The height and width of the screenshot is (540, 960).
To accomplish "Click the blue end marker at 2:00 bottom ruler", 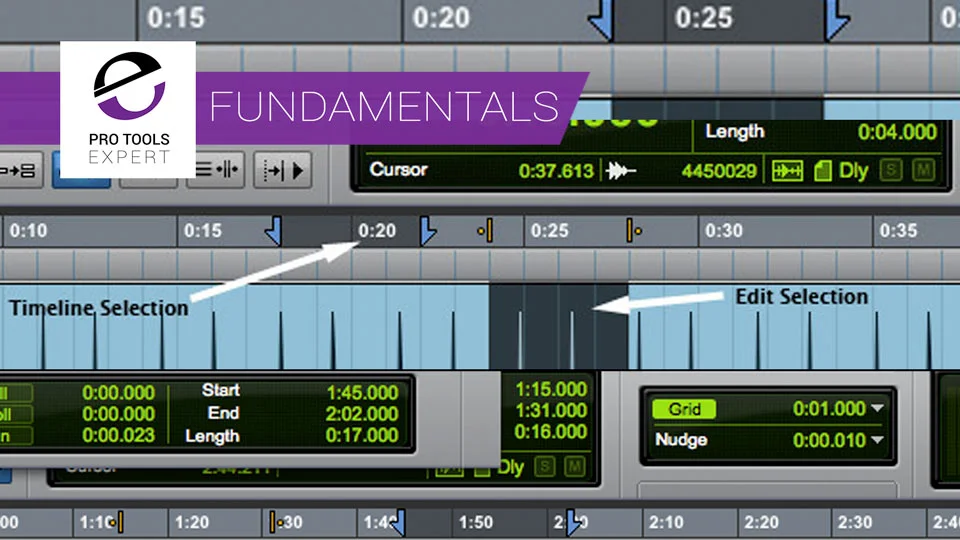I will point(574,522).
